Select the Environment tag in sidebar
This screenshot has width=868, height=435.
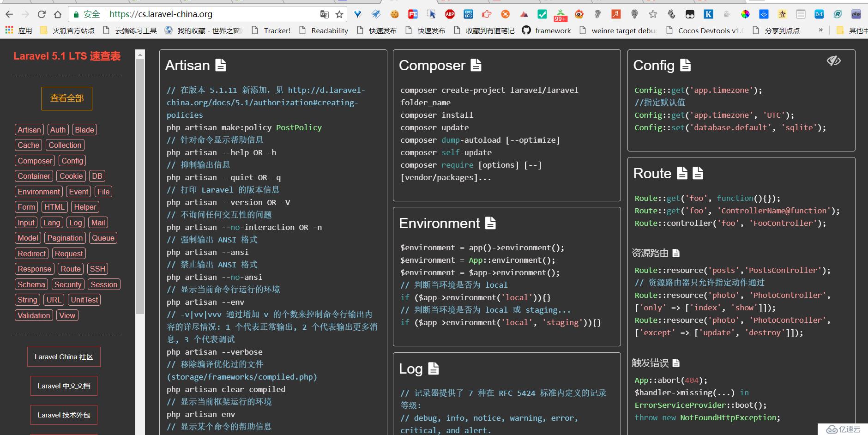[x=39, y=192]
